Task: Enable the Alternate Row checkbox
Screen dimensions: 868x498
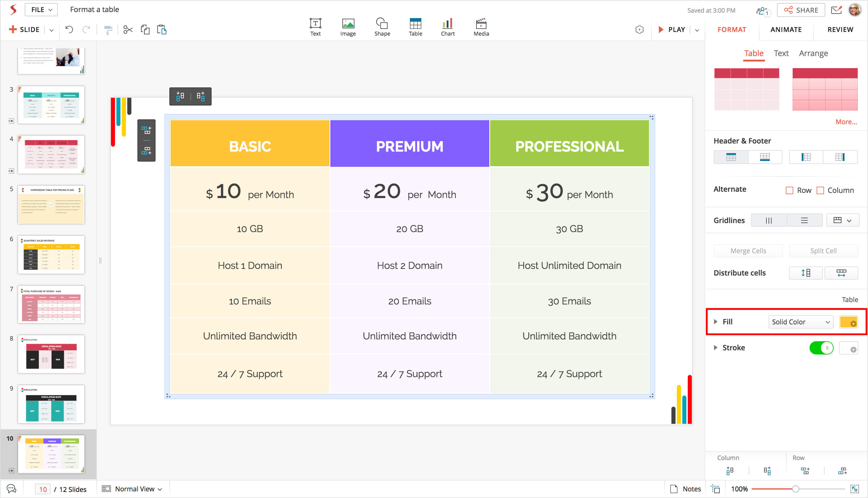Action: pos(789,191)
